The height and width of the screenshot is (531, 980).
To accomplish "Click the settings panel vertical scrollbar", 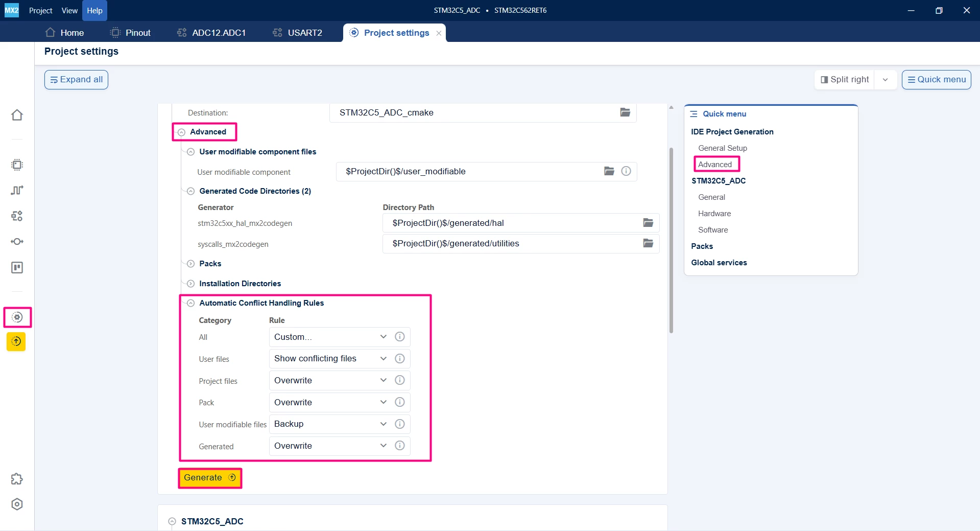I will click(671, 240).
